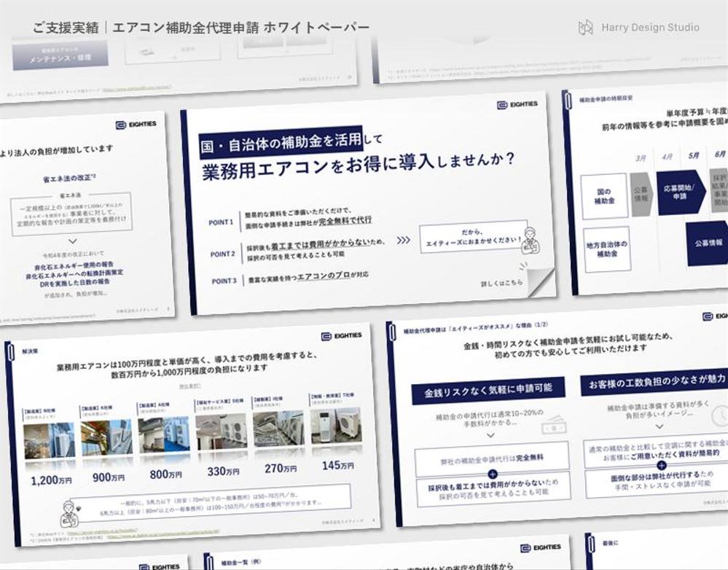Click the 5月 month label
The height and width of the screenshot is (570, 728).
pyautogui.click(x=694, y=156)
